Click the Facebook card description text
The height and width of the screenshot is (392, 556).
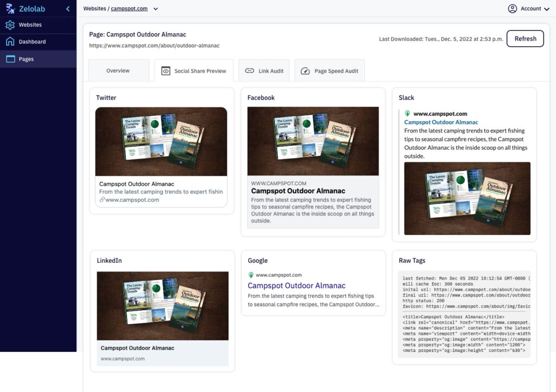click(312, 210)
